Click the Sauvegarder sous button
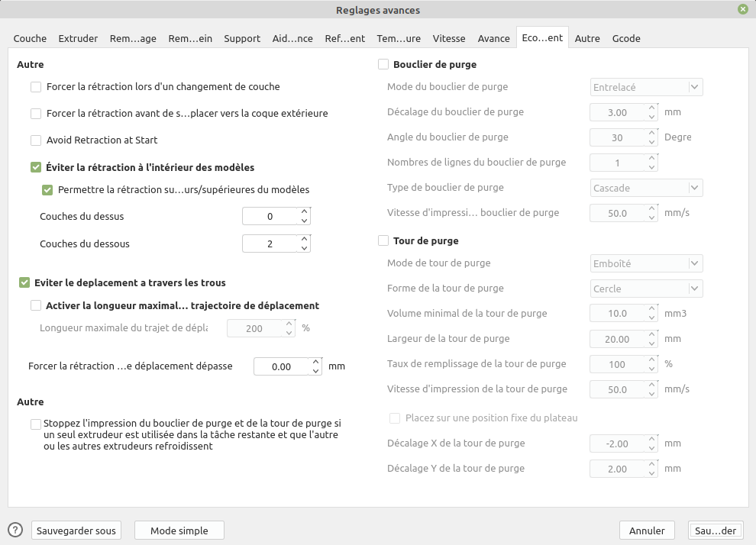 (76, 530)
